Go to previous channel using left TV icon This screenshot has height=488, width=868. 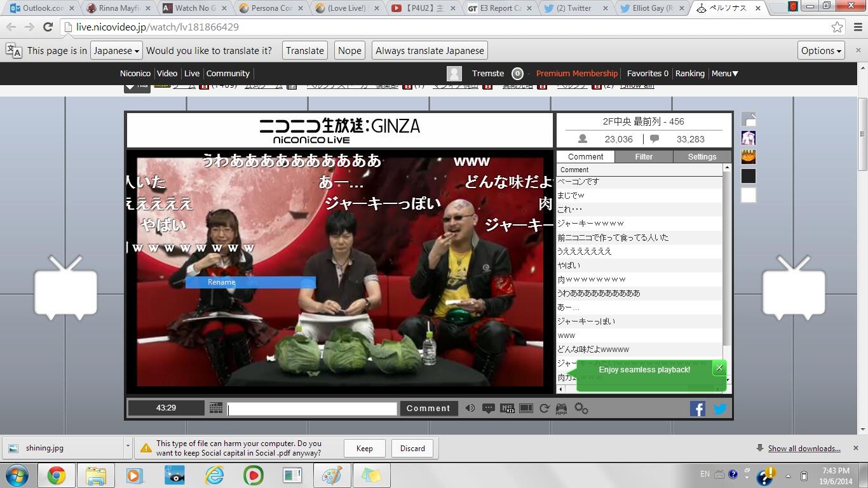(65, 288)
